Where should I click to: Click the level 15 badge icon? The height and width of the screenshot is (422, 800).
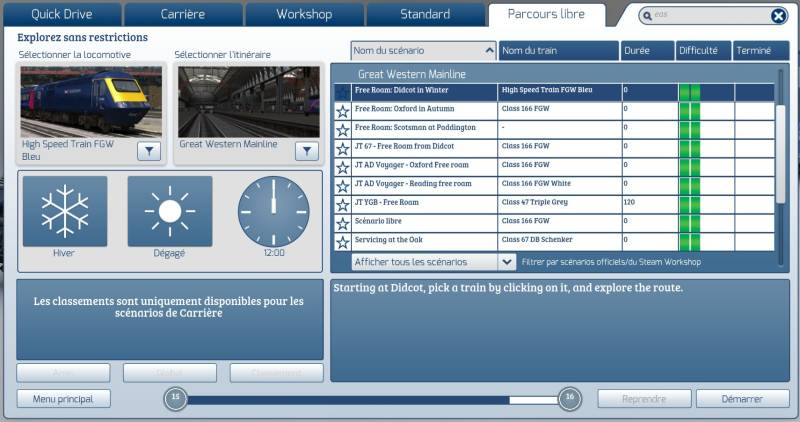(176, 398)
